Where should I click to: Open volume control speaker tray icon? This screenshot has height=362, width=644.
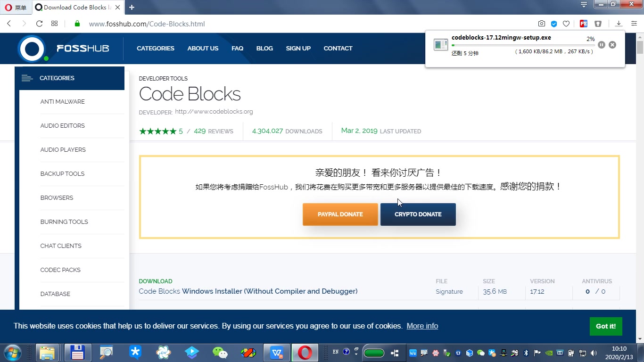[x=593, y=353]
